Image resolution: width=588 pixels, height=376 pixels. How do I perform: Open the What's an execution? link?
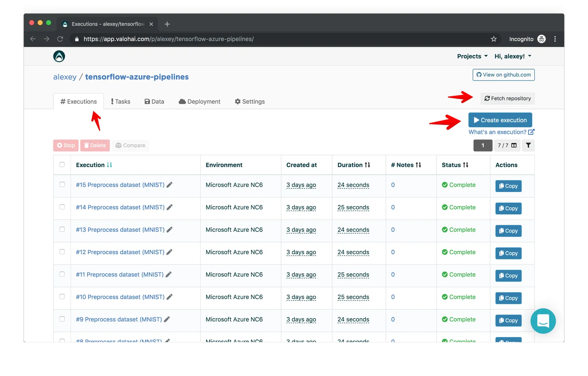coord(502,132)
